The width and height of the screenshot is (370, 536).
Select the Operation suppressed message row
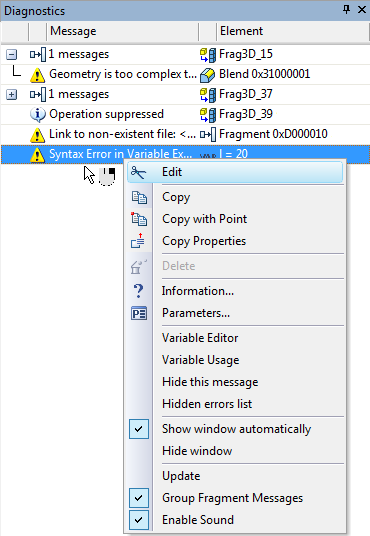185,115
